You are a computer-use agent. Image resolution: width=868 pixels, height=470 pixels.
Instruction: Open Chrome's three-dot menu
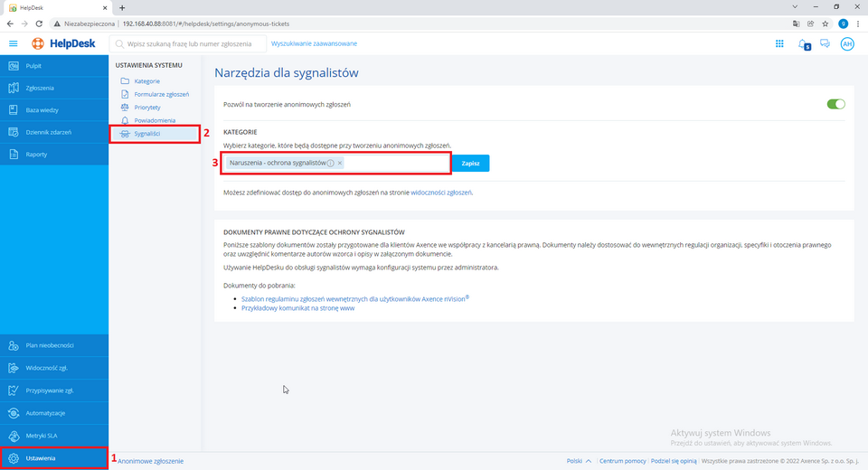(858, 23)
